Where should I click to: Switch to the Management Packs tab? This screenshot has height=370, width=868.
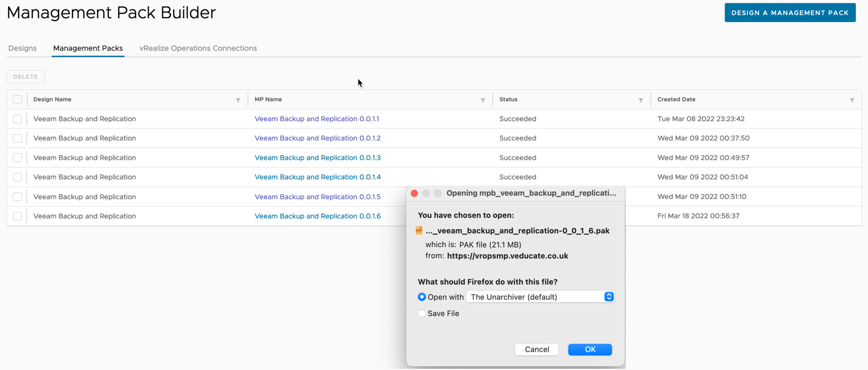[x=88, y=48]
